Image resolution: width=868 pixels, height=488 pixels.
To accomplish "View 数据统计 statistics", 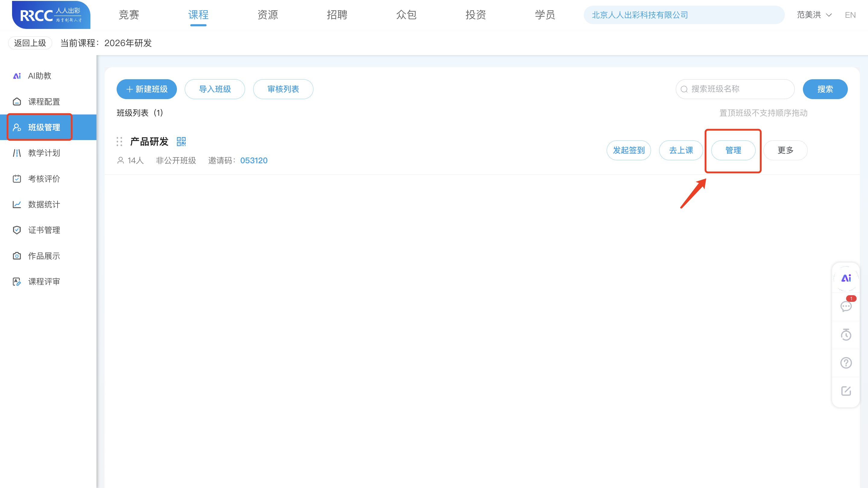I will [43, 204].
